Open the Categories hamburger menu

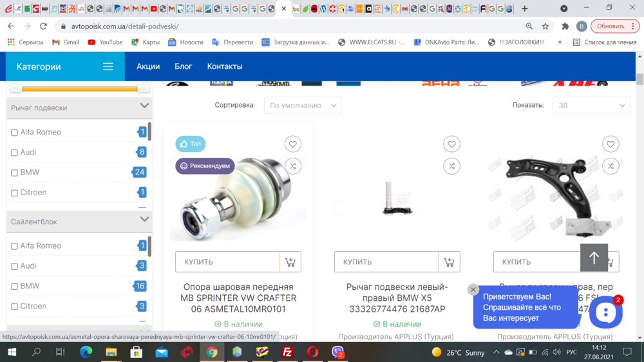108,66
